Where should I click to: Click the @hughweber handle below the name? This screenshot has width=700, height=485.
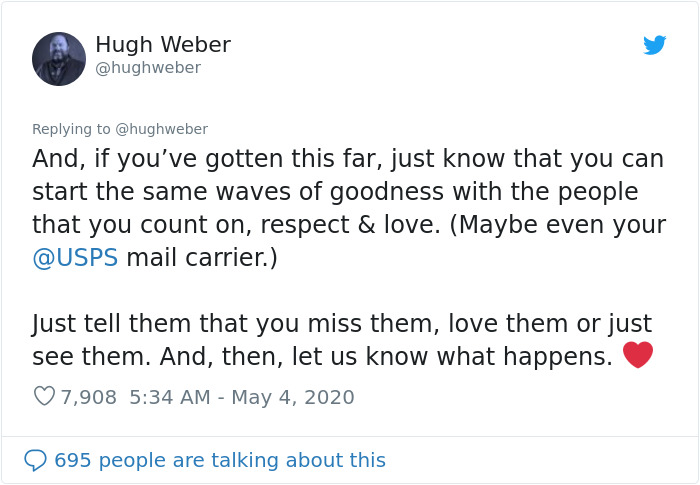coord(148,68)
